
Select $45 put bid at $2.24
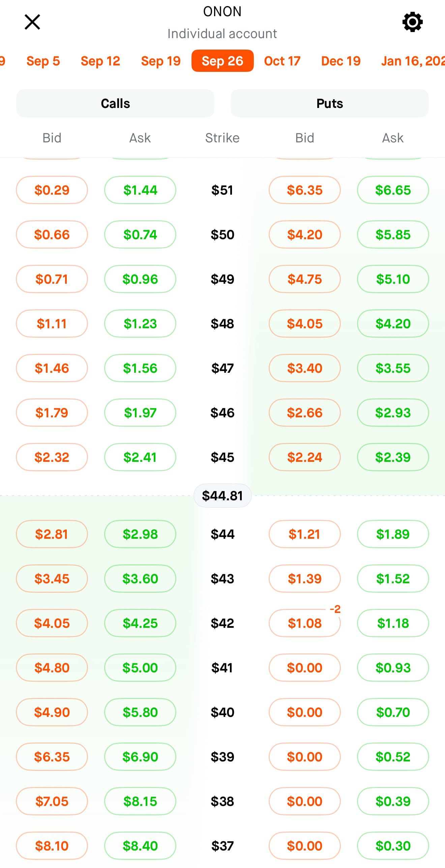(x=305, y=457)
